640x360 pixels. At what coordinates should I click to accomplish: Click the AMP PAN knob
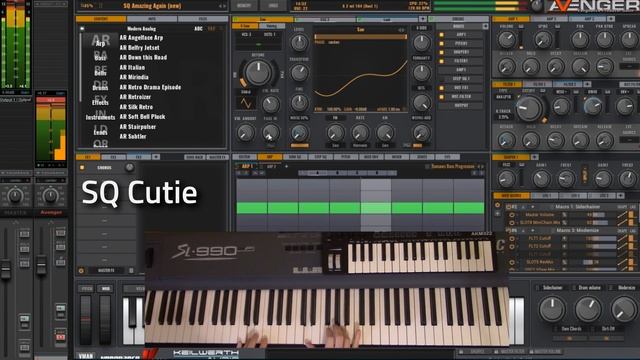580,40
